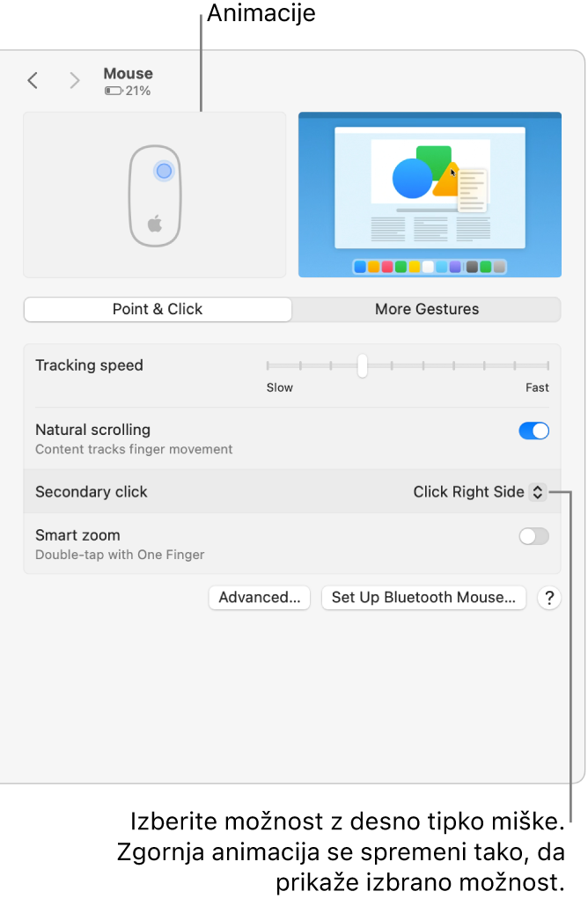Switch to the Point & Click tab

point(158,310)
